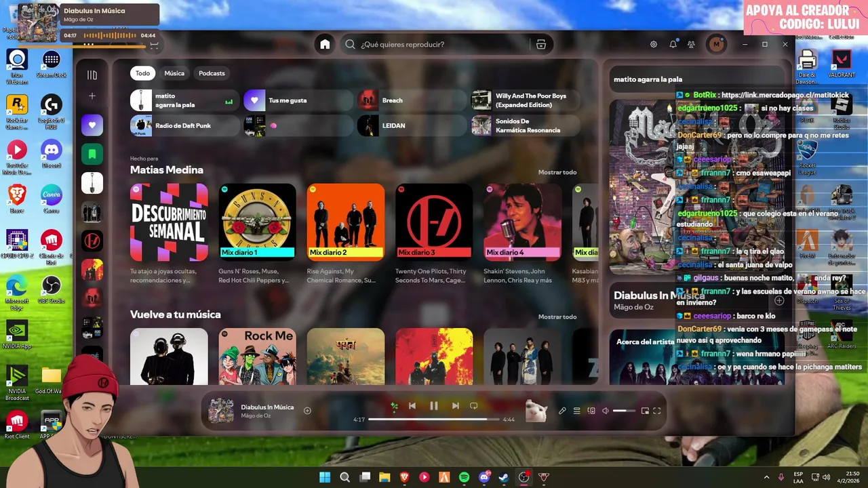Show lyrics with microphone icon
This screenshot has width=868, height=488.
pyautogui.click(x=562, y=411)
